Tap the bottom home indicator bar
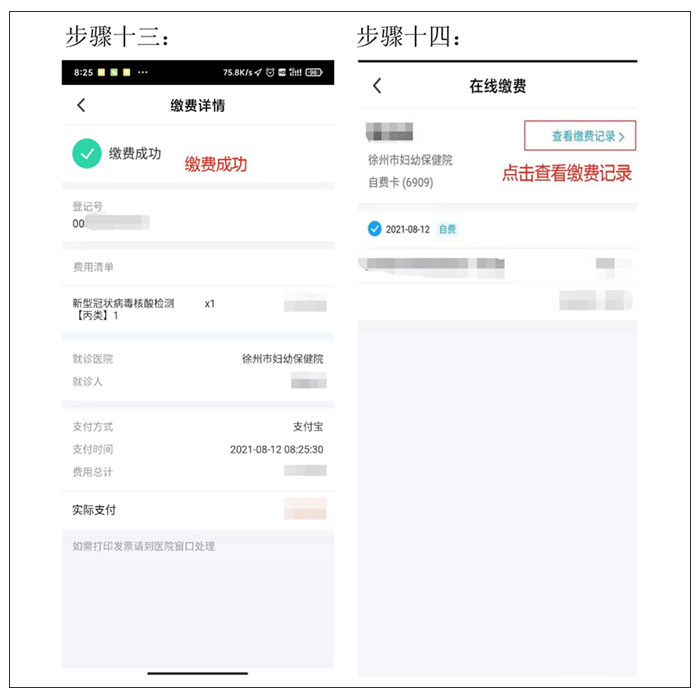This screenshot has width=700, height=700. pos(198,673)
